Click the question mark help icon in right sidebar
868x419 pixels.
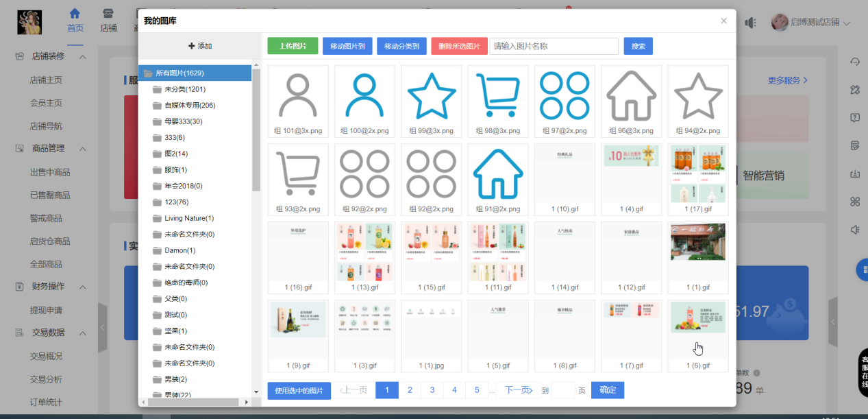[854, 117]
